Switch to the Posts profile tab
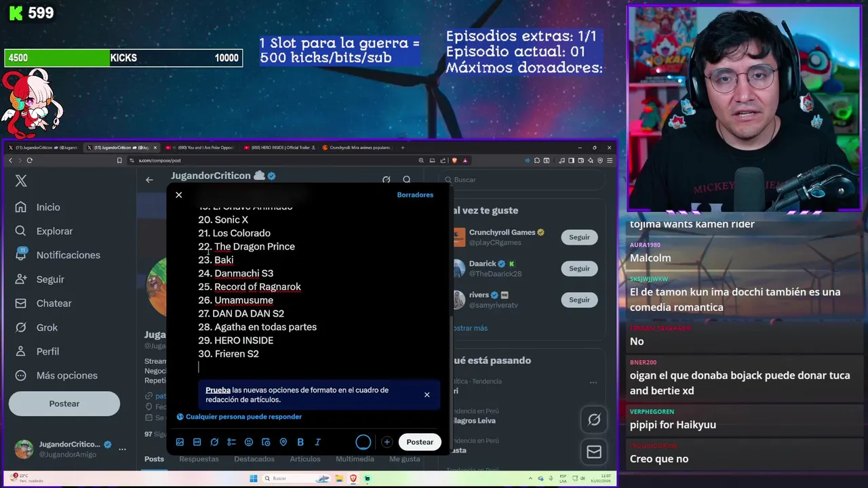Viewport: 868px width, 488px height. (154, 459)
